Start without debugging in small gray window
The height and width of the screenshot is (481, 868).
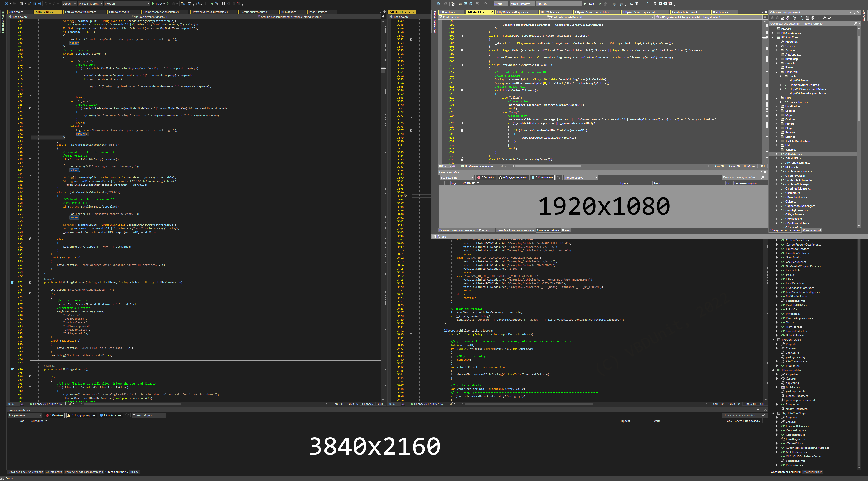pos(600,4)
